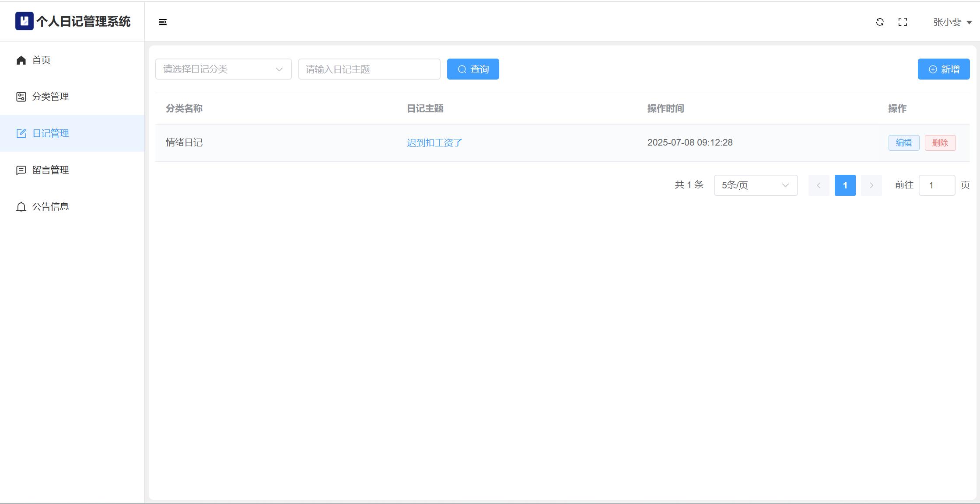Click the home icon beside 首页
This screenshot has height=504, width=980.
[x=21, y=60]
